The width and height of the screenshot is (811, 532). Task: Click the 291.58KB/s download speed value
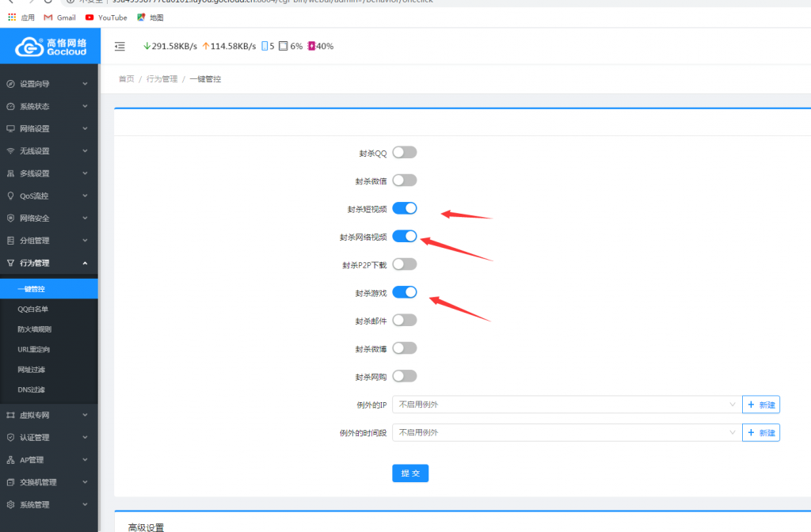174,46
